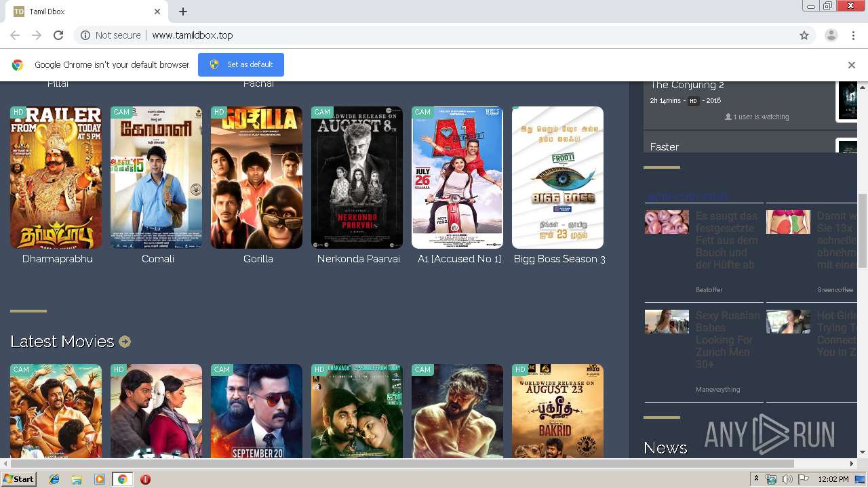Click the browser forward arrow
Viewport: 868px width, 488px height.
(37, 35)
